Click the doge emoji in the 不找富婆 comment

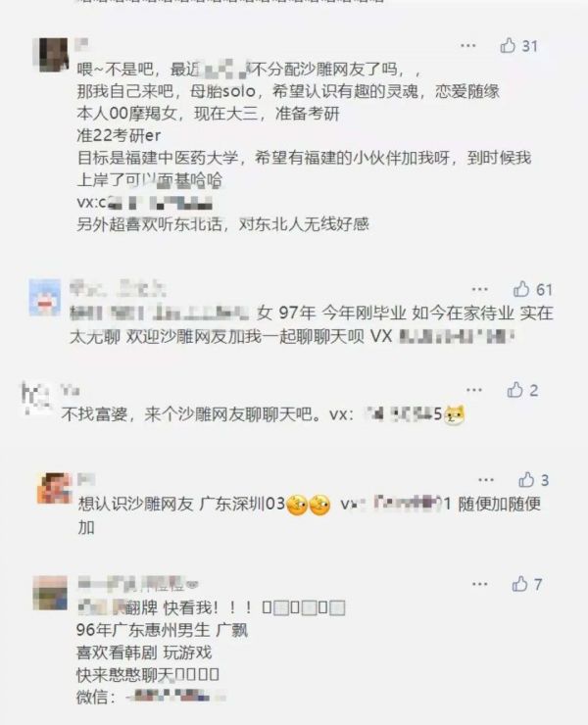pos(455,414)
